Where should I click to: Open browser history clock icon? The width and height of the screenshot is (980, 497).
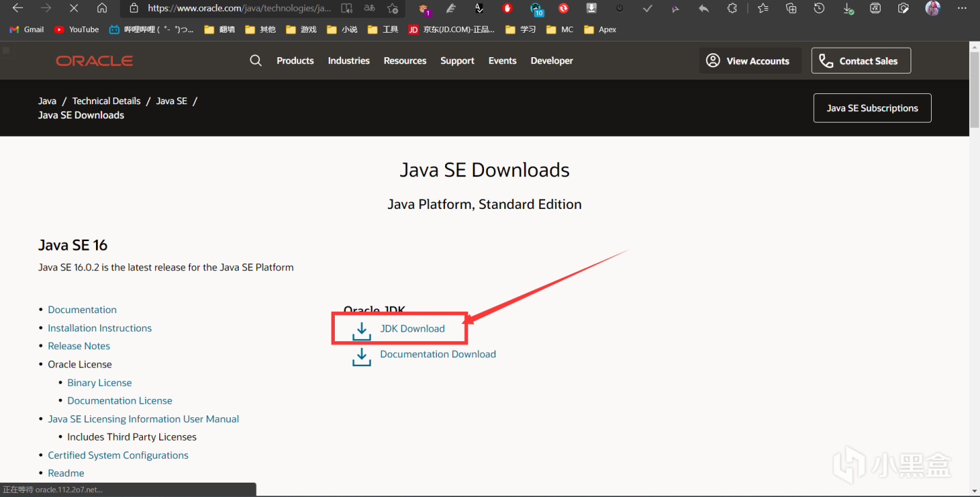tap(819, 8)
